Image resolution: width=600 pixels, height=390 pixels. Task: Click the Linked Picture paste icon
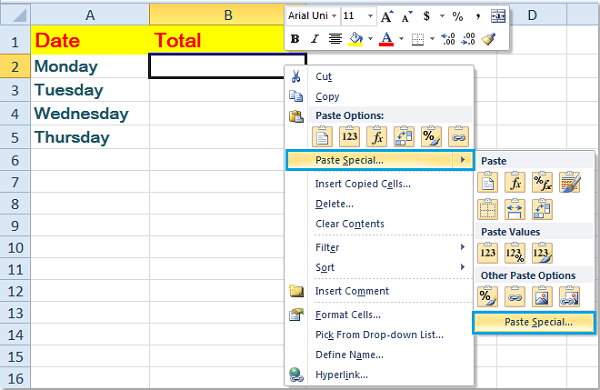coord(569,297)
